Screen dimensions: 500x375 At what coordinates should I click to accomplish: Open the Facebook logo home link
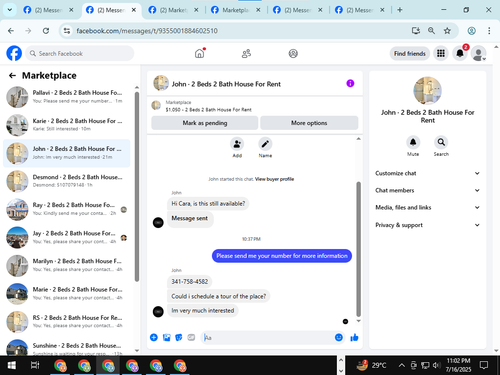point(14,53)
